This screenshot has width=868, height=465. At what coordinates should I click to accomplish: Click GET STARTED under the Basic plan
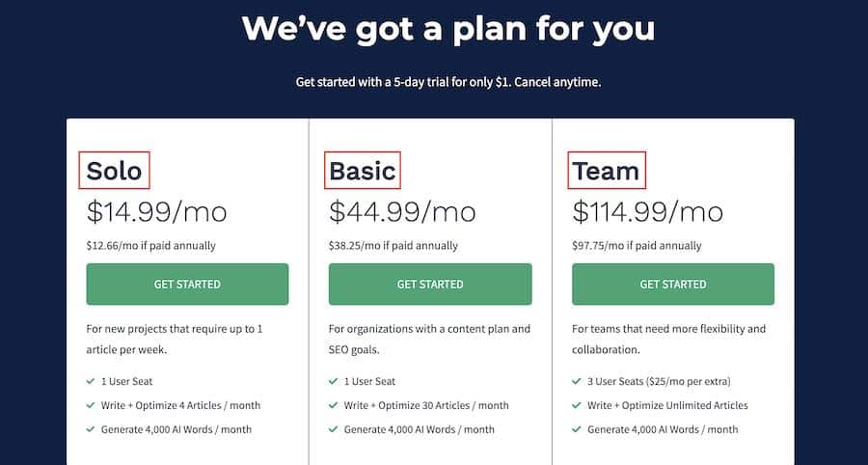click(430, 284)
